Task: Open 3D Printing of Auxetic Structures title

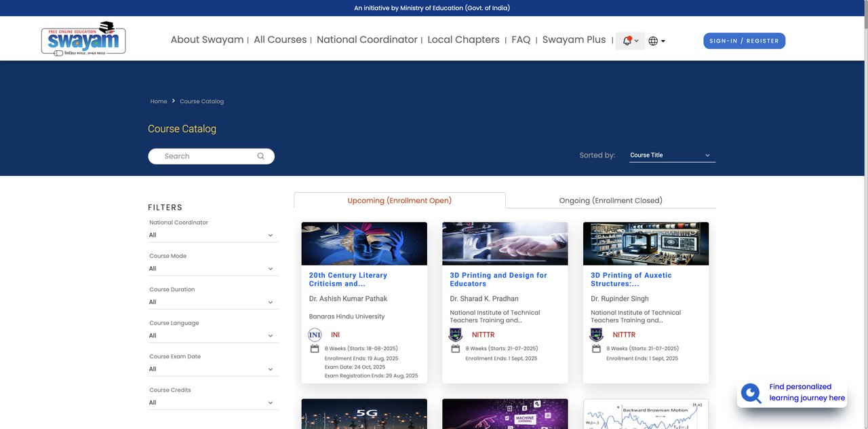Action: click(631, 280)
